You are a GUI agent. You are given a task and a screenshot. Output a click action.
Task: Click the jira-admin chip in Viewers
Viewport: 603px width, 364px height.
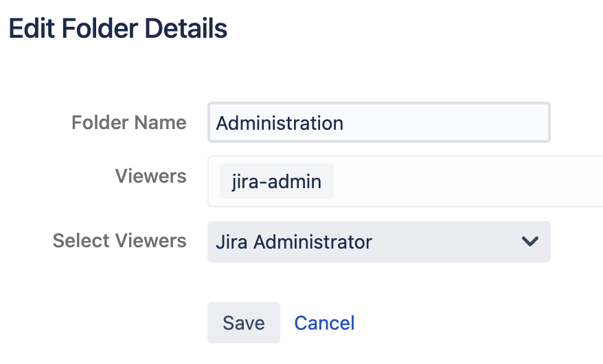276,181
